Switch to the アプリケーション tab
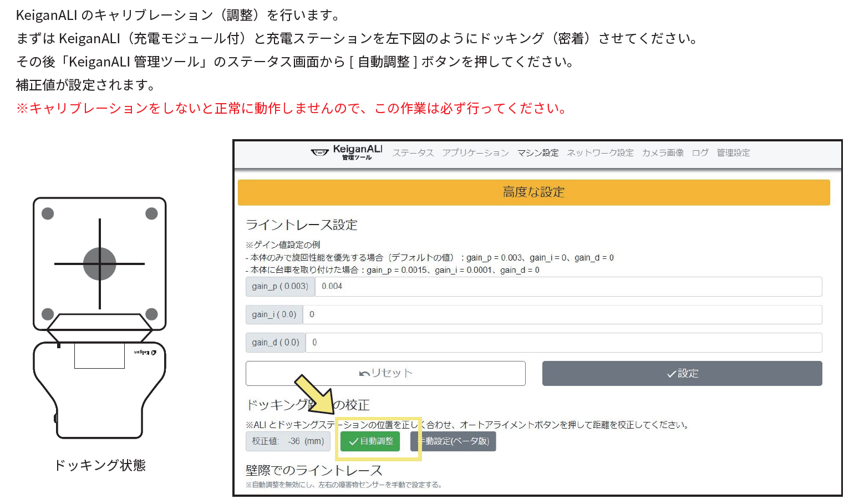This screenshot has width=854, height=504. [476, 153]
